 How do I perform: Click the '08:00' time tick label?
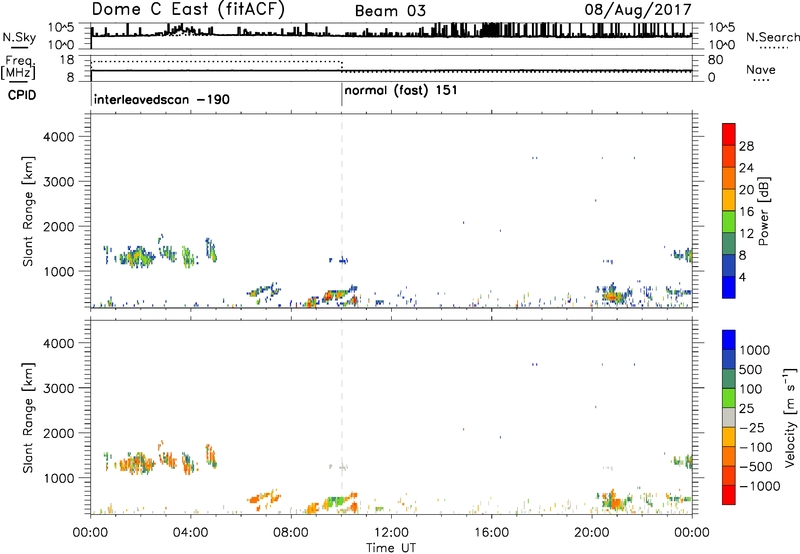[291, 532]
